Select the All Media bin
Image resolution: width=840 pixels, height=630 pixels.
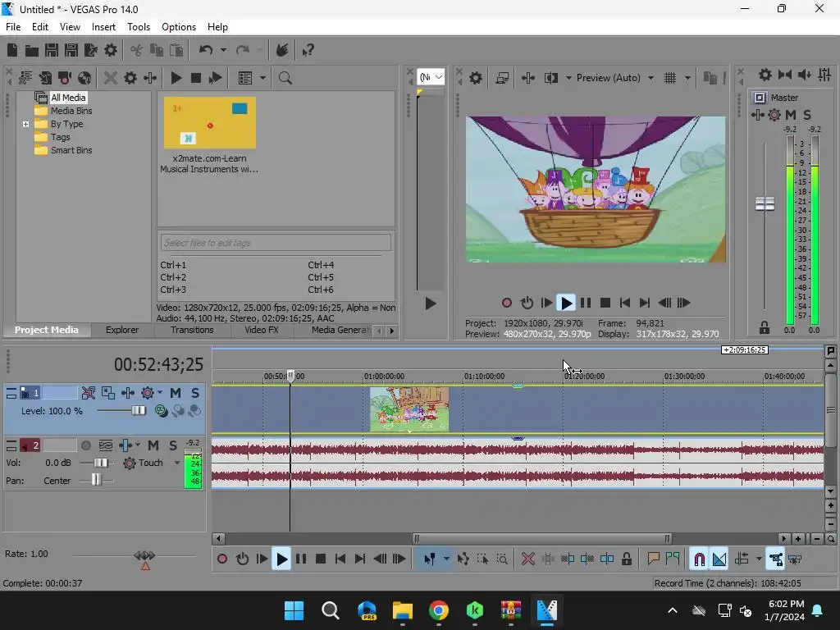tap(68, 98)
